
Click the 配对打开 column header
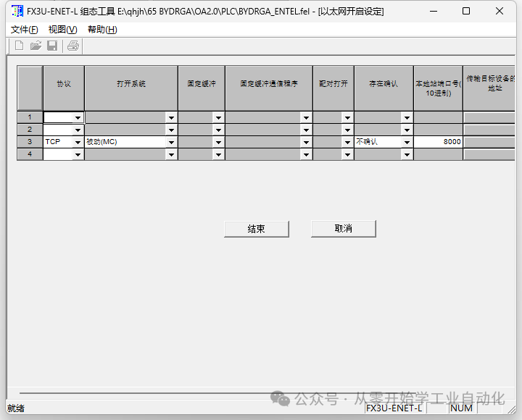[333, 88]
